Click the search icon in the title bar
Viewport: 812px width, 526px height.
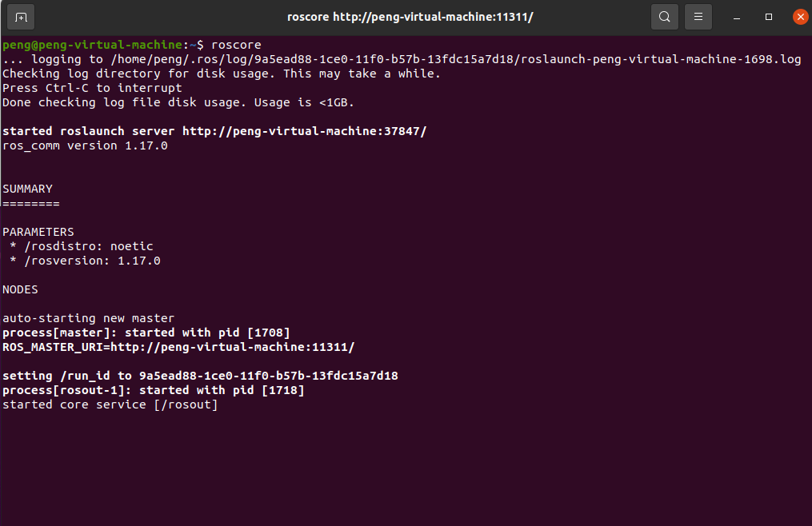click(x=665, y=17)
